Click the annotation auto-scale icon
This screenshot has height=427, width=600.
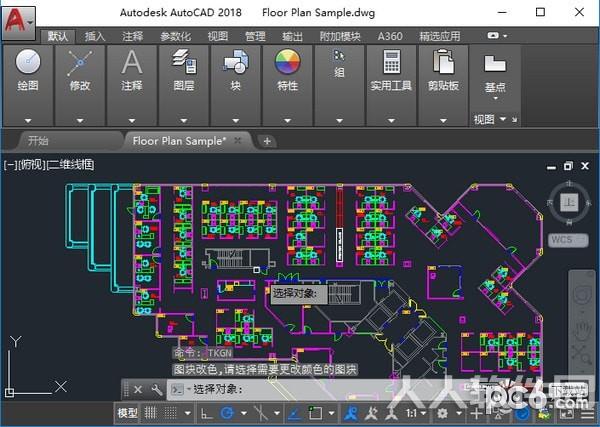coord(371,413)
